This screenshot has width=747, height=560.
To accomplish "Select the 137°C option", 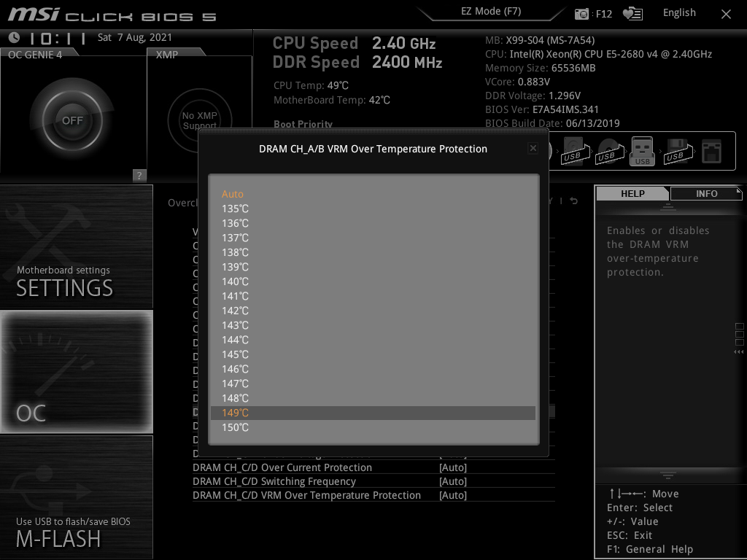I will [373, 238].
